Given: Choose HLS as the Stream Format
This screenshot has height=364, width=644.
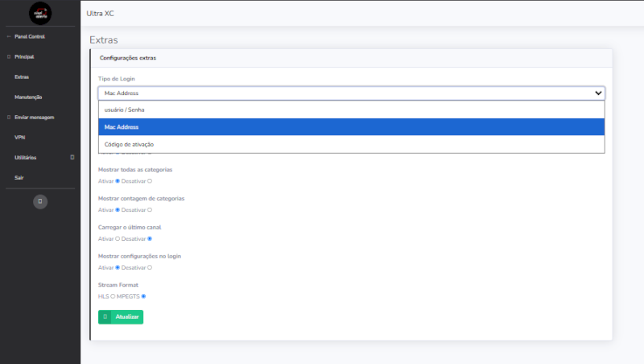Looking at the screenshot, I should (x=113, y=296).
